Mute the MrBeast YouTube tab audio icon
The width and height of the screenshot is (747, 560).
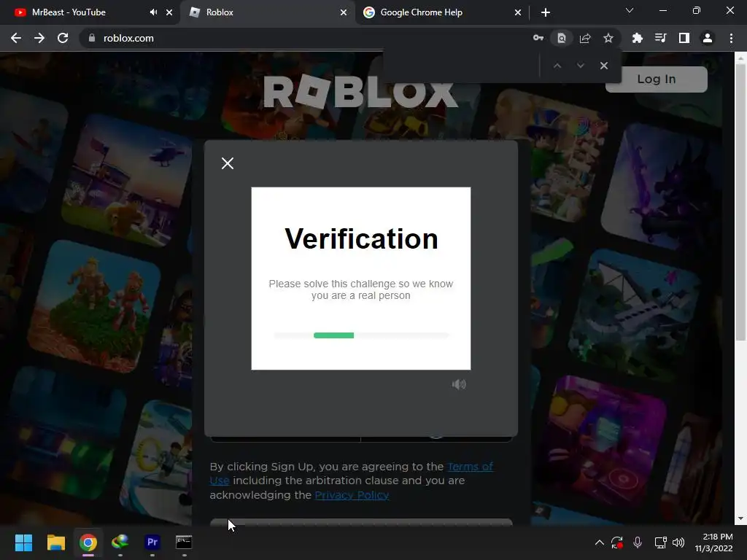pyautogui.click(x=153, y=12)
